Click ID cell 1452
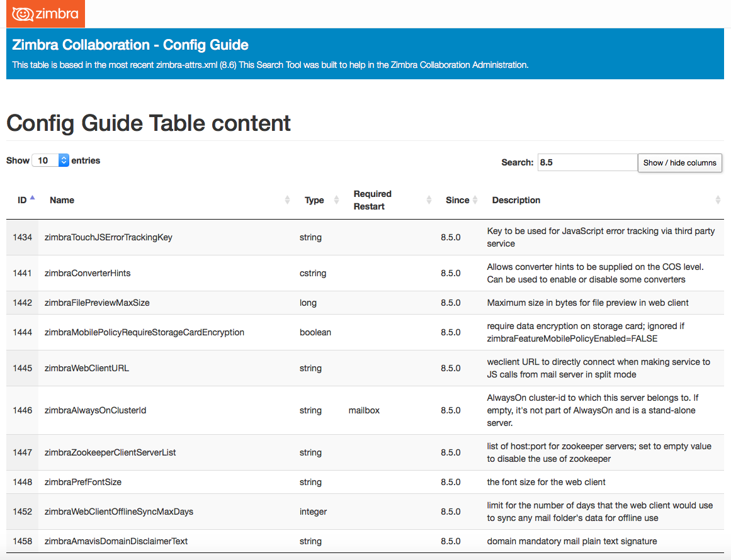This screenshot has height=560, width=731. click(23, 512)
